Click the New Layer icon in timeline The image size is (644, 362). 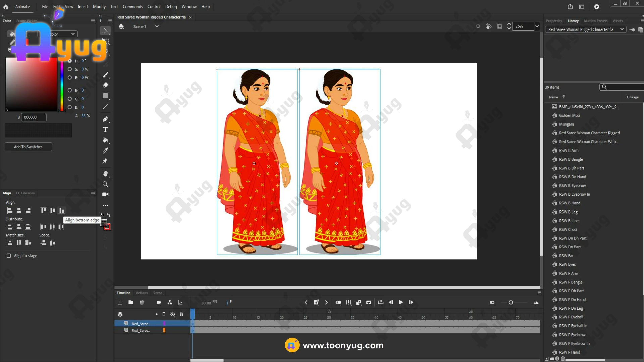[120, 302]
